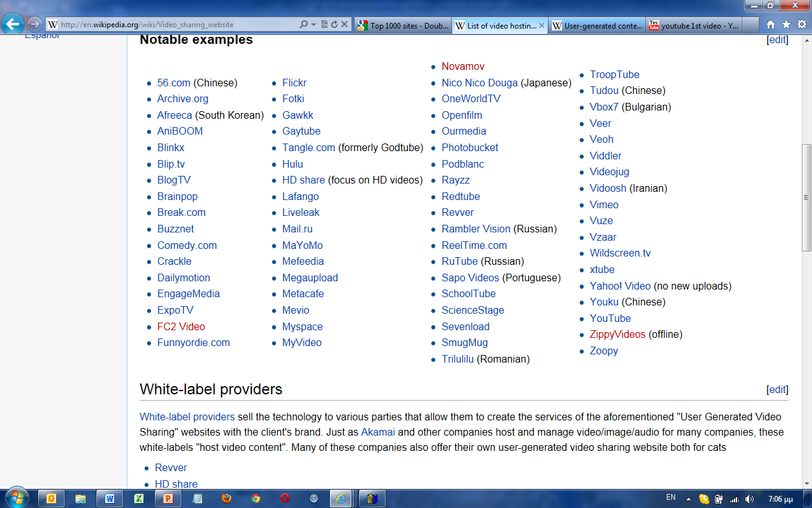The image size is (812, 508).
Task: Open the Photobucket link
Action: click(470, 147)
